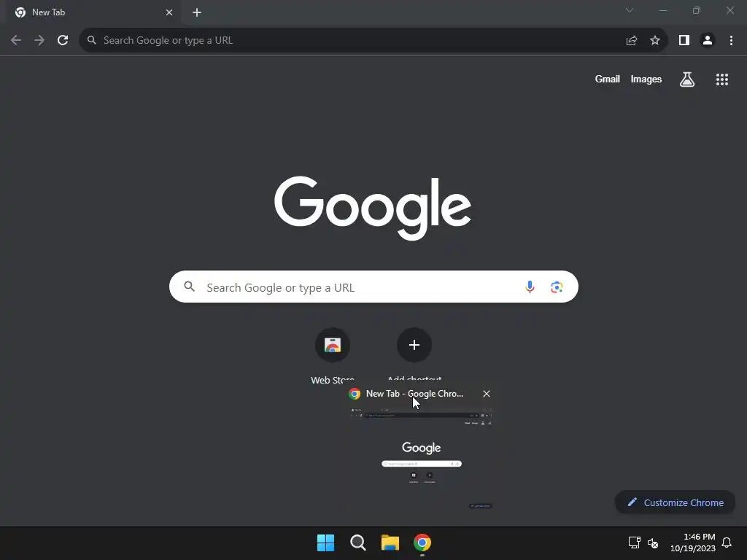The image size is (747, 560).
Task: Open the Chrome profile avatar menu
Action: pos(708,41)
